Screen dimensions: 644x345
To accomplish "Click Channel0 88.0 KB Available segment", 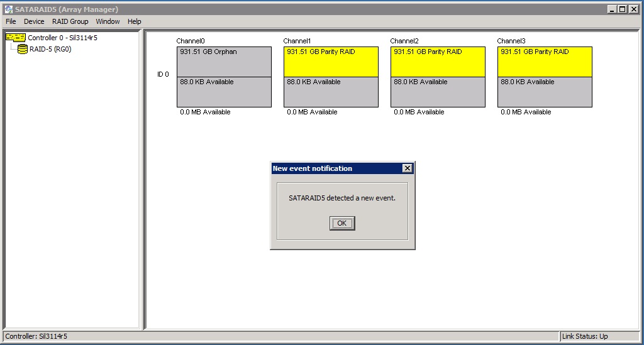I will tap(225, 92).
